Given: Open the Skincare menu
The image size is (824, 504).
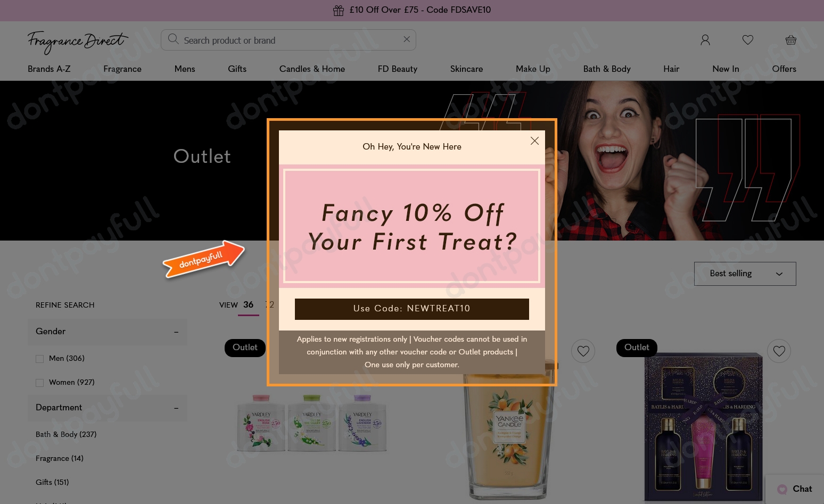Looking at the screenshot, I should [466, 69].
